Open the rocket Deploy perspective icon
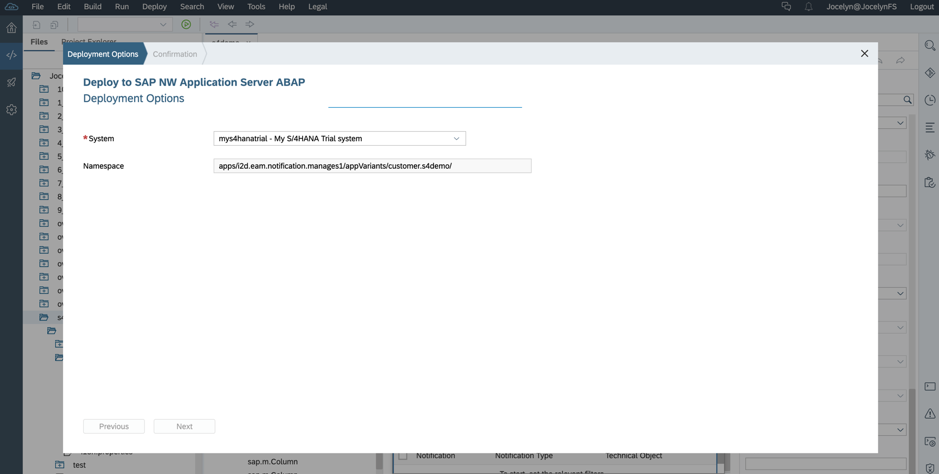939x474 pixels. [x=11, y=83]
